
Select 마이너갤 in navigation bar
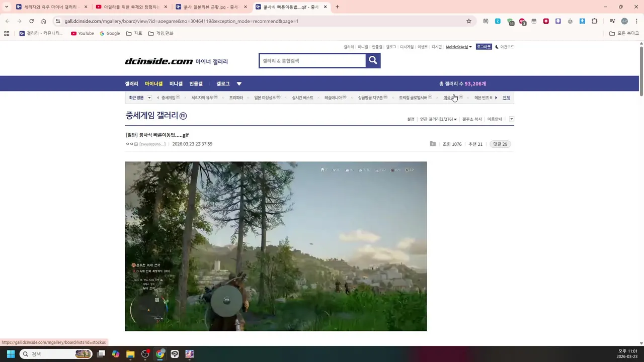click(x=154, y=84)
